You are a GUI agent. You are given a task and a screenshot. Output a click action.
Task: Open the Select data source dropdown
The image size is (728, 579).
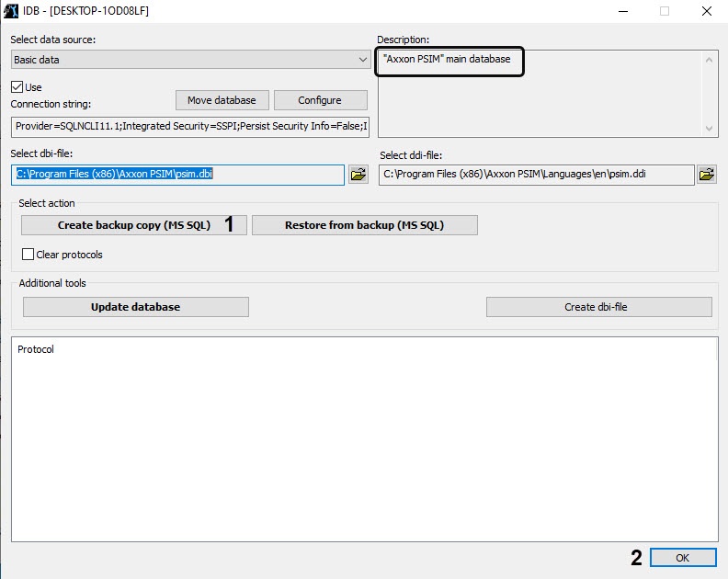point(190,60)
